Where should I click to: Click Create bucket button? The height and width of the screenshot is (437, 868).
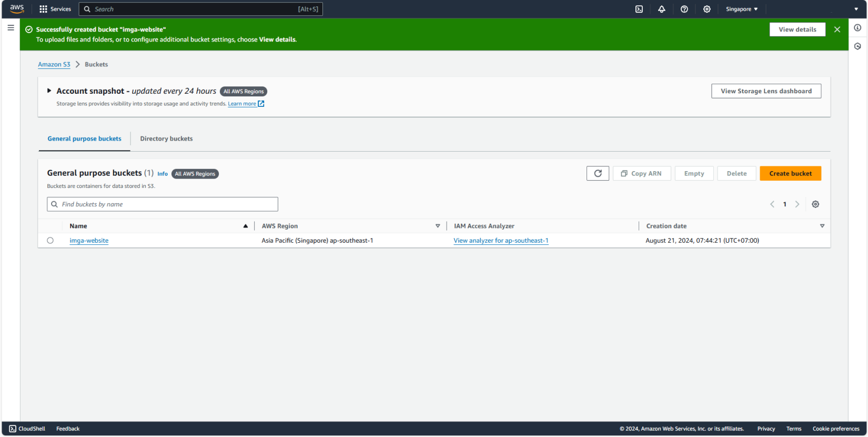click(x=790, y=173)
